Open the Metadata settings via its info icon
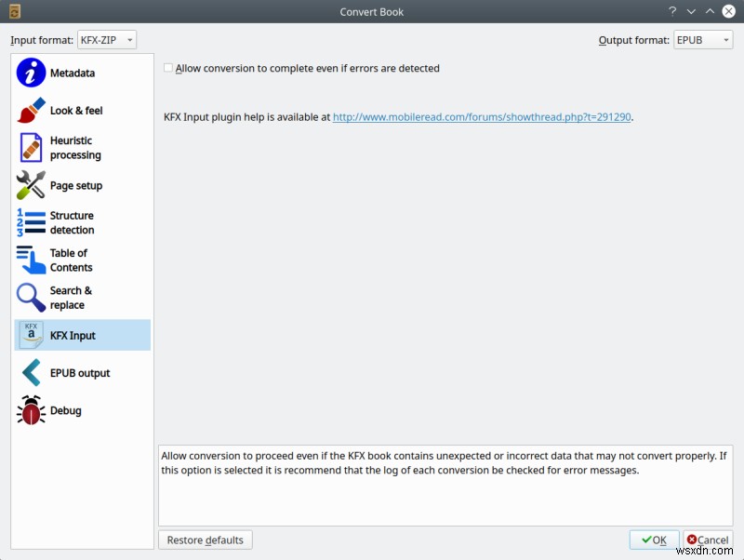Image resolution: width=744 pixels, height=560 pixels. (x=31, y=73)
